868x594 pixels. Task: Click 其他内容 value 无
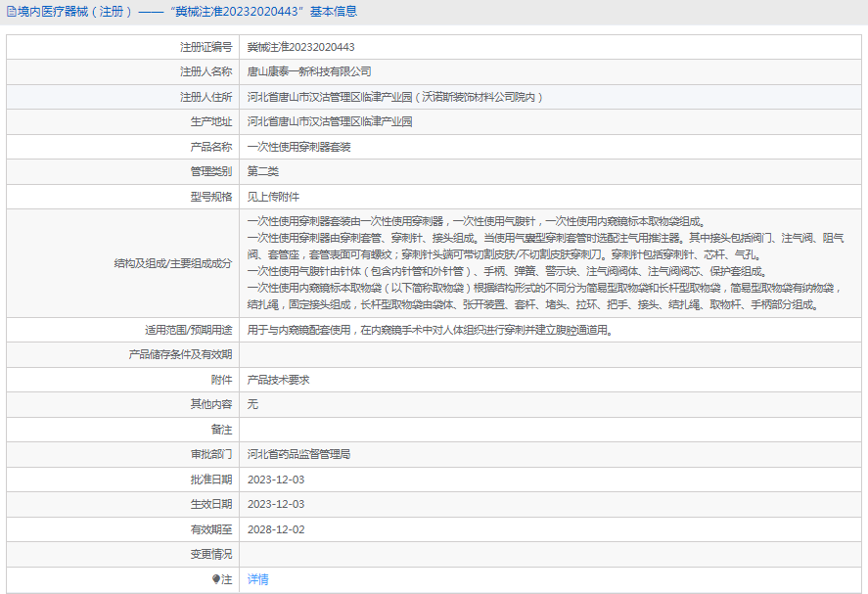[x=252, y=404]
